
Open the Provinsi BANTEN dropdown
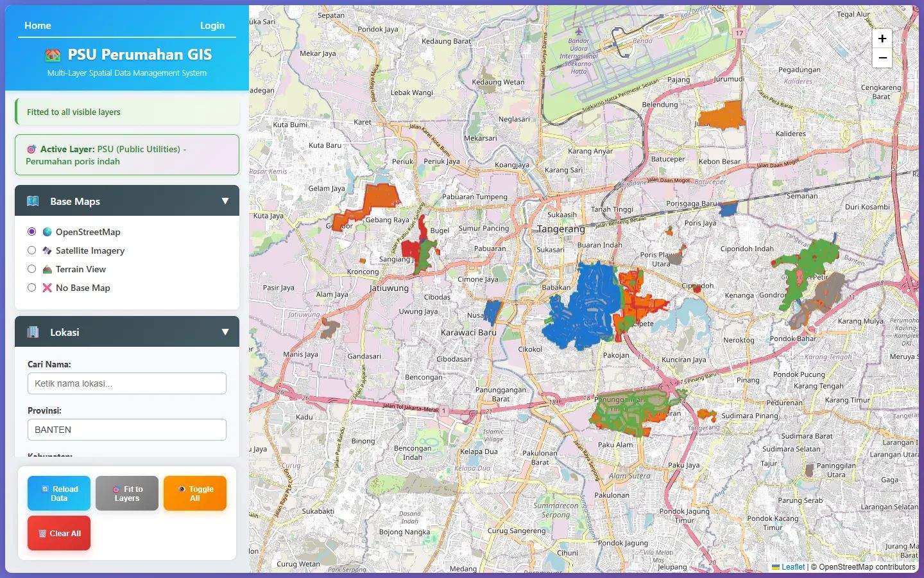(x=127, y=430)
